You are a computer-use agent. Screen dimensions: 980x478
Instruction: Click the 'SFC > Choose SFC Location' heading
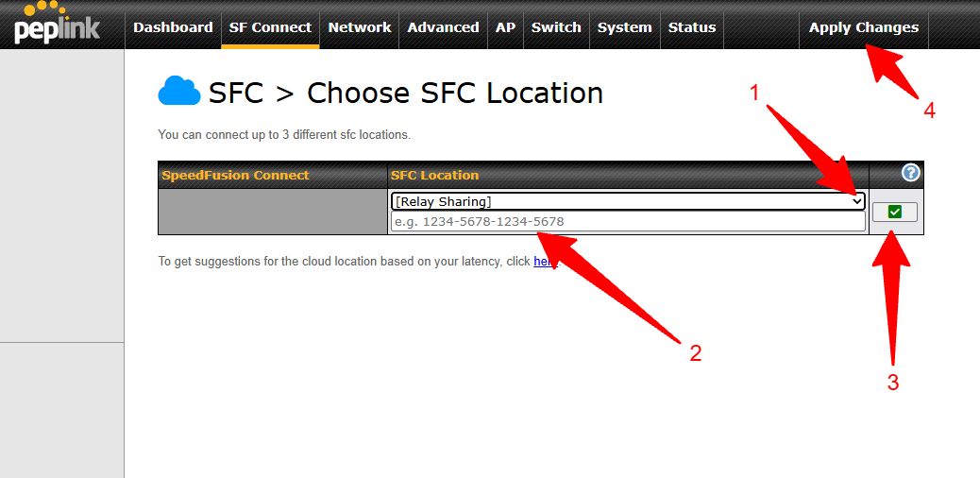(x=406, y=94)
